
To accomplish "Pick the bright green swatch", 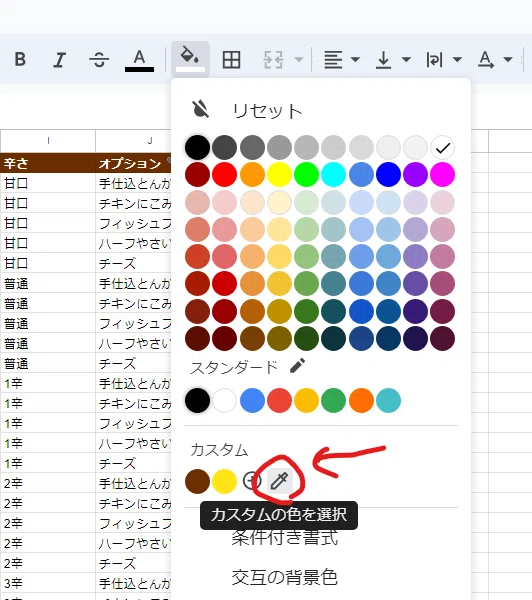I will pos(306,174).
